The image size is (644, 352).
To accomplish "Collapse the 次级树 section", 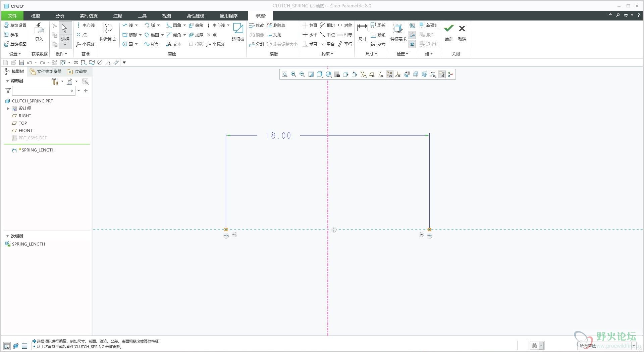I will pos(7,236).
